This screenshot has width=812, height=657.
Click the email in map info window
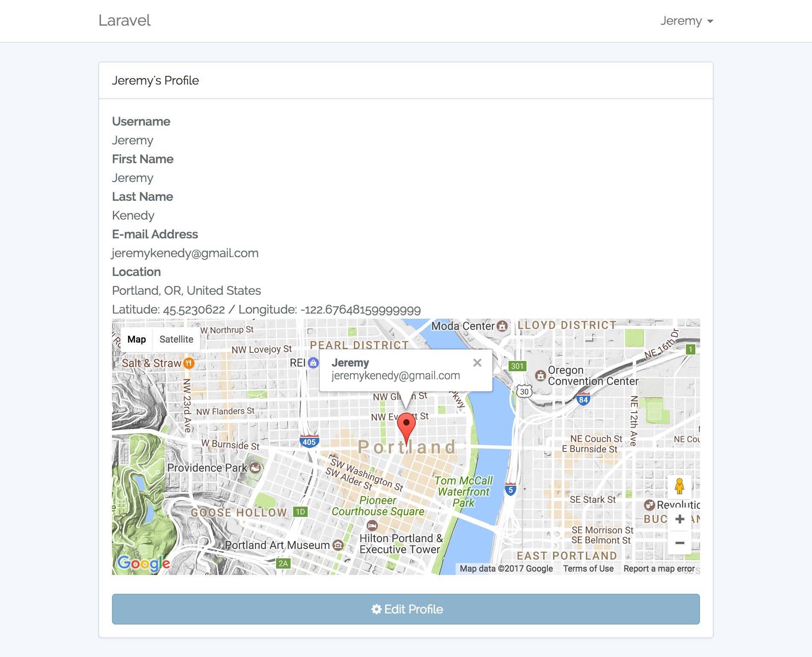pyautogui.click(x=396, y=375)
